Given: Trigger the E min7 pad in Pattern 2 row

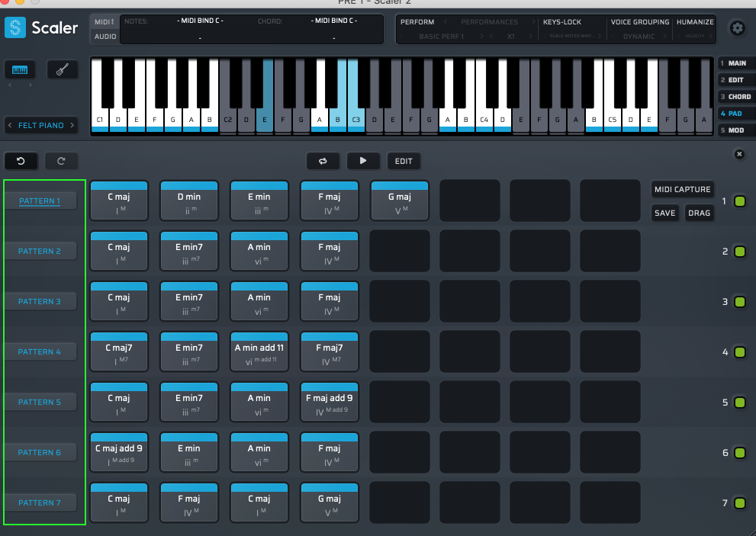Looking at the screenshot, I should (x=189, y=251).
